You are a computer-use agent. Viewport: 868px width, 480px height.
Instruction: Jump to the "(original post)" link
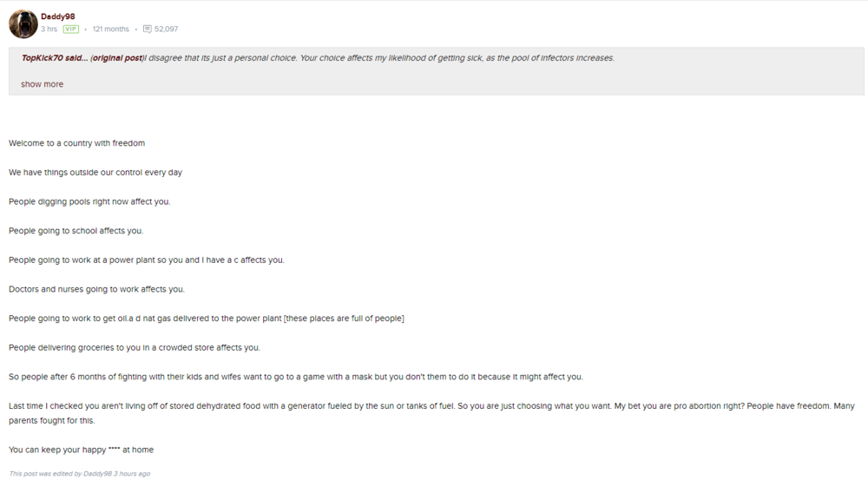116,58
